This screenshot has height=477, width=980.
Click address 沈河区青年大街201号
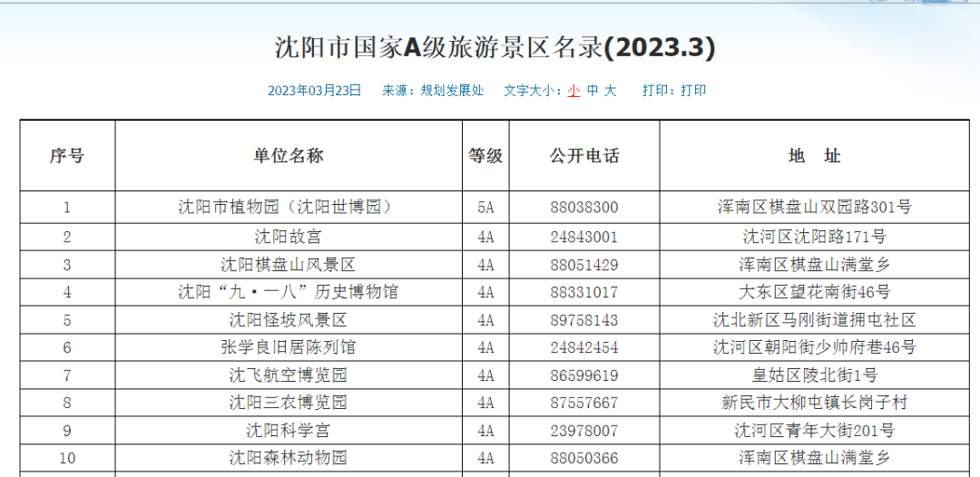(x=814, y=430)
